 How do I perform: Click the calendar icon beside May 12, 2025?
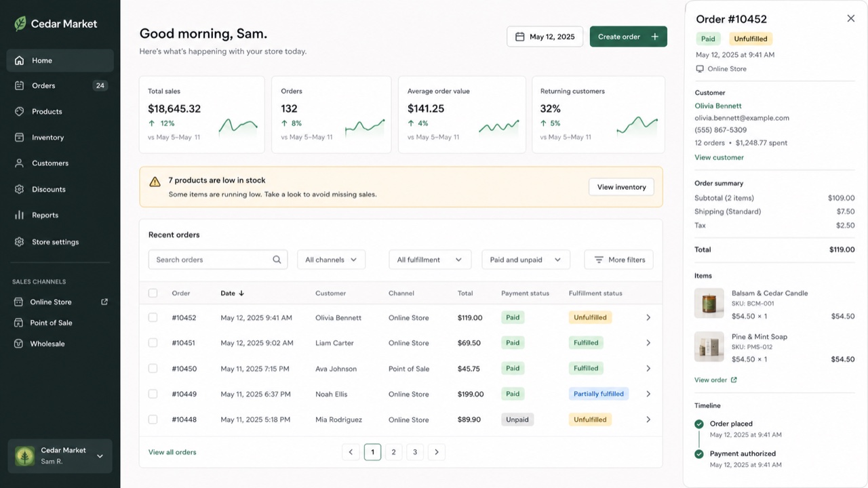pos(520,37)
